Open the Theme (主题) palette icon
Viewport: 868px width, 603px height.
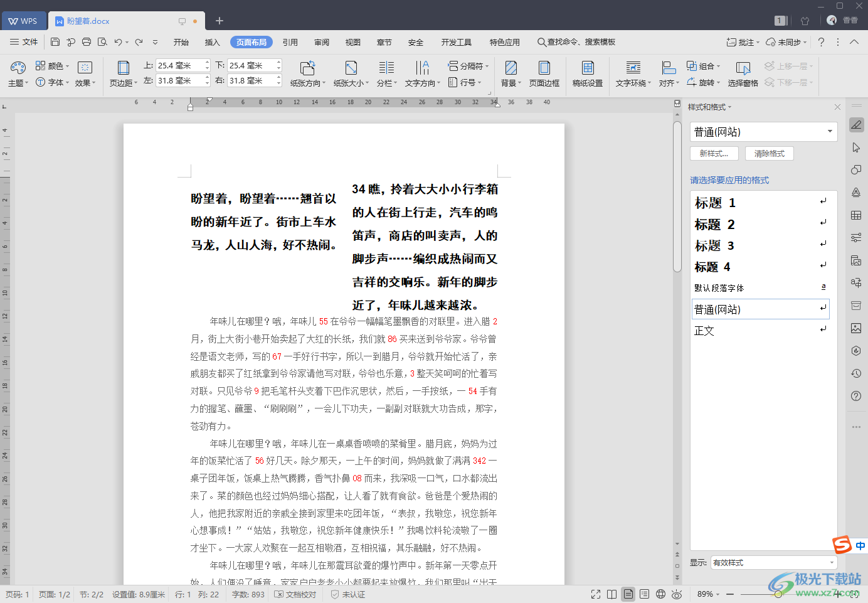(18, 67)
